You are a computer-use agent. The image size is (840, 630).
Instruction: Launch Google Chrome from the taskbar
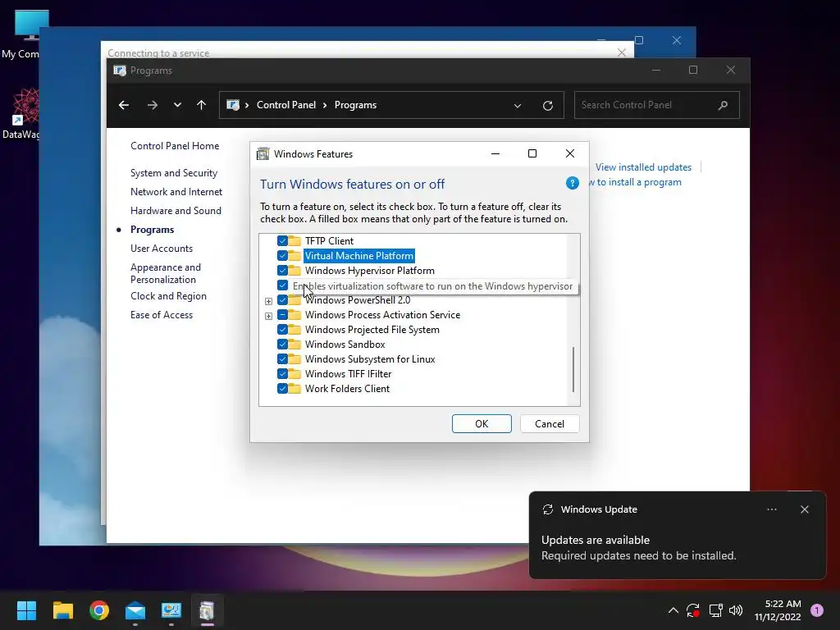(99, 610)
